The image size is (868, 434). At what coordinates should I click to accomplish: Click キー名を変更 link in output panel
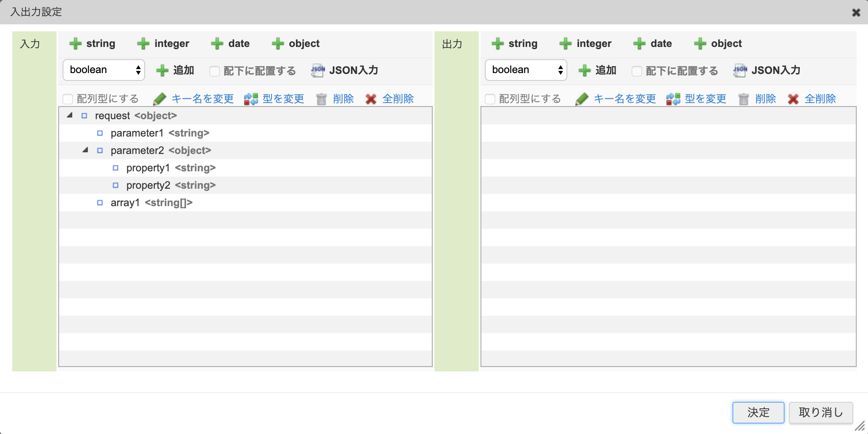point(625,99)
